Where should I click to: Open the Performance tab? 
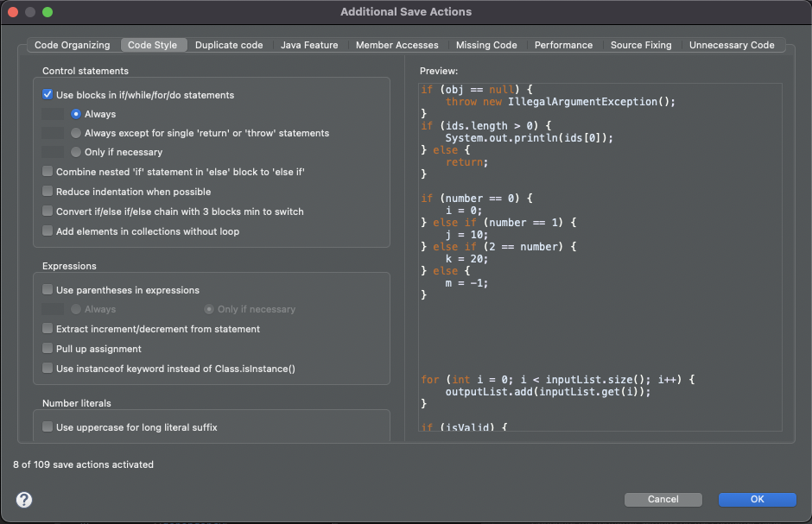click(x=563, y=45)
